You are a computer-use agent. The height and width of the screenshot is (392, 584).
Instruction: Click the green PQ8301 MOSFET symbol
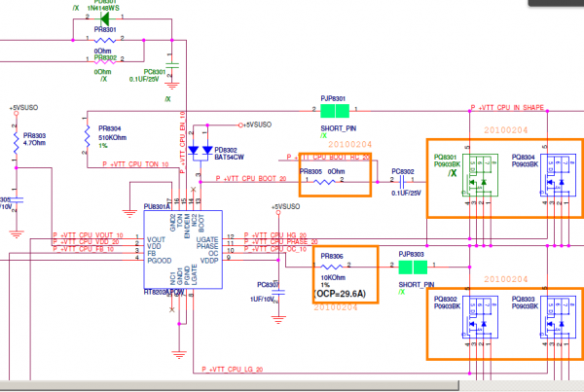coord(480,174)
